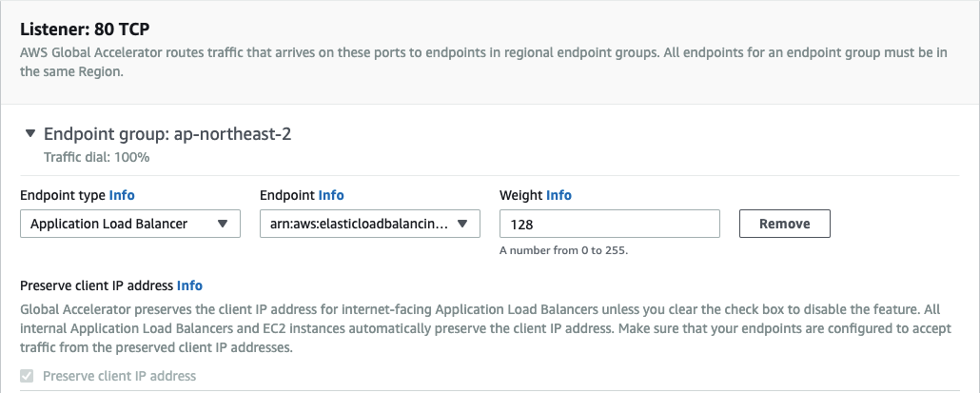The height and width of the screenshot is (393, 980).
Task: Click the hint 'A number from 0 to 255'
Action: pyautogui.click(x=563, y=251)
